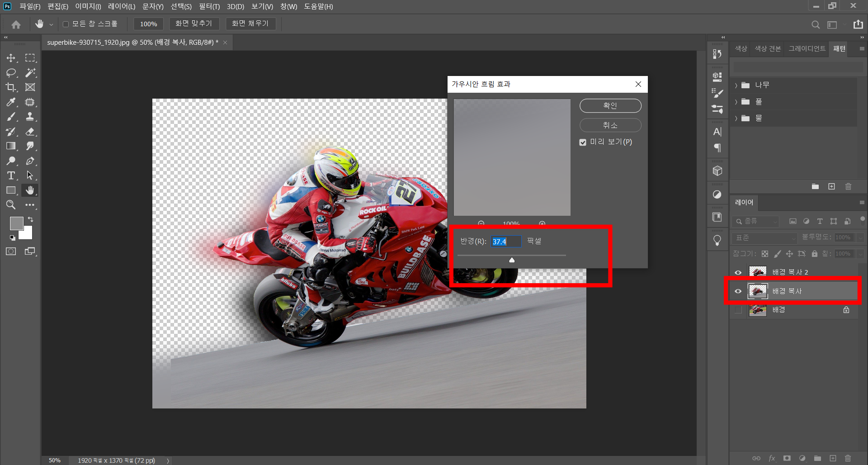This screenshot has width=868, height=465.
Task: Click the 화면 채우기 button
Action: (x=250, y=24)
